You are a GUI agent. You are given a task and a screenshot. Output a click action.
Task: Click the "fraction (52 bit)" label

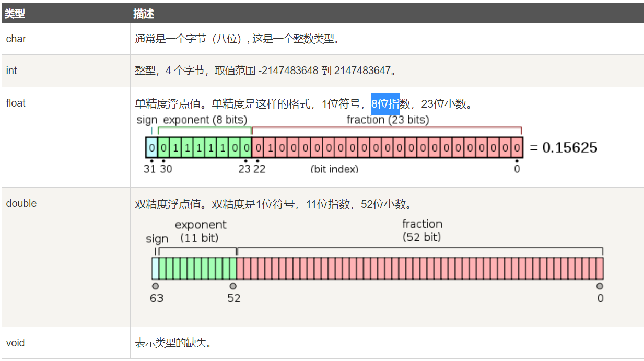pyautogui.click(x=422, y=230)
